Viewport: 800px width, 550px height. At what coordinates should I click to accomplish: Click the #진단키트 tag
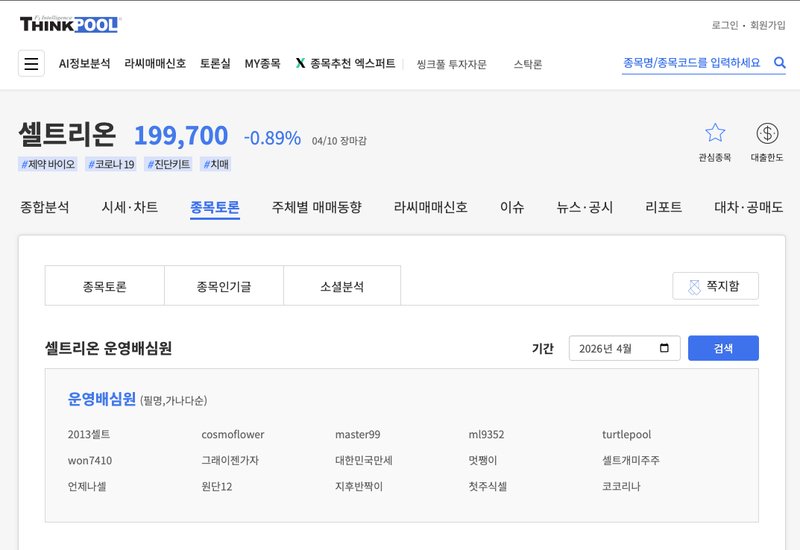pos(168,164)
